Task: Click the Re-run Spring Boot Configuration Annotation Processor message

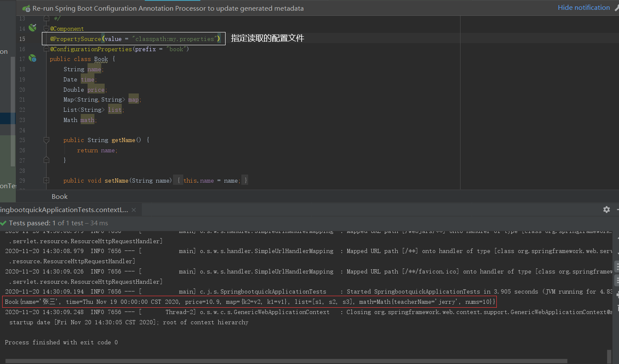Action: (x=168, y=9)
